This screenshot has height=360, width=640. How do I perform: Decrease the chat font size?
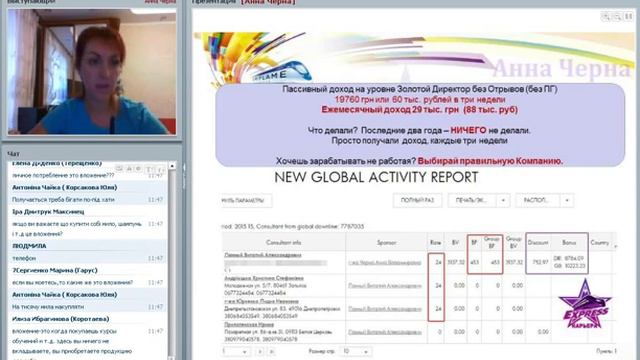pyautogui.click(x=160, y=169)
